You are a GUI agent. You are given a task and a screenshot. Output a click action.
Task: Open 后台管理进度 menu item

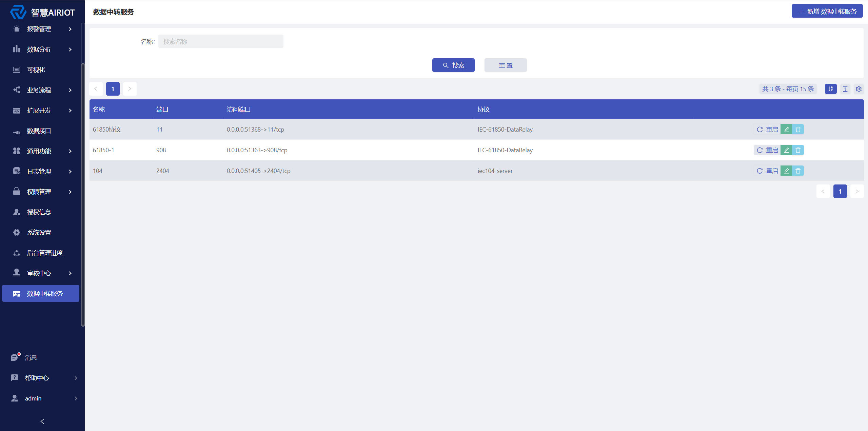(41, 253)
